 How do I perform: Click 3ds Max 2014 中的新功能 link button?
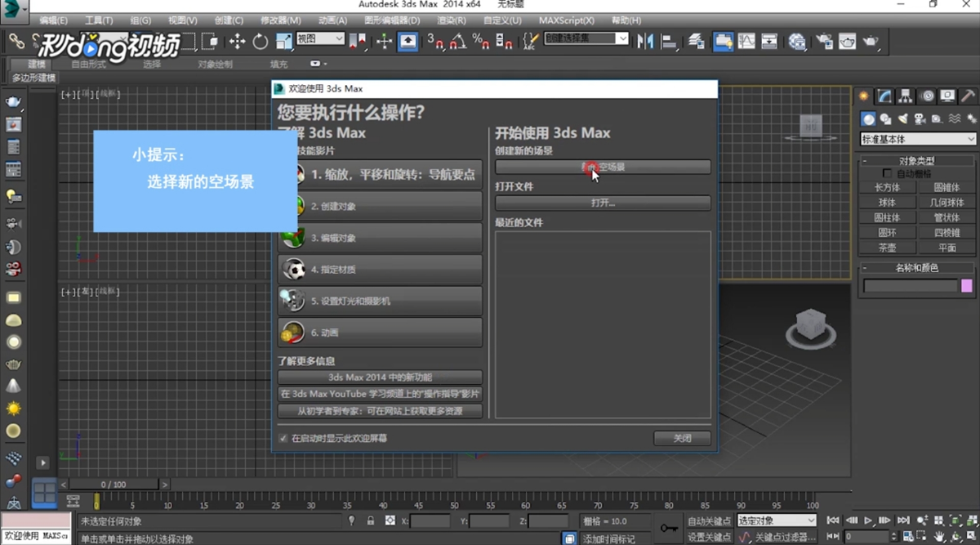click(380, 377)
